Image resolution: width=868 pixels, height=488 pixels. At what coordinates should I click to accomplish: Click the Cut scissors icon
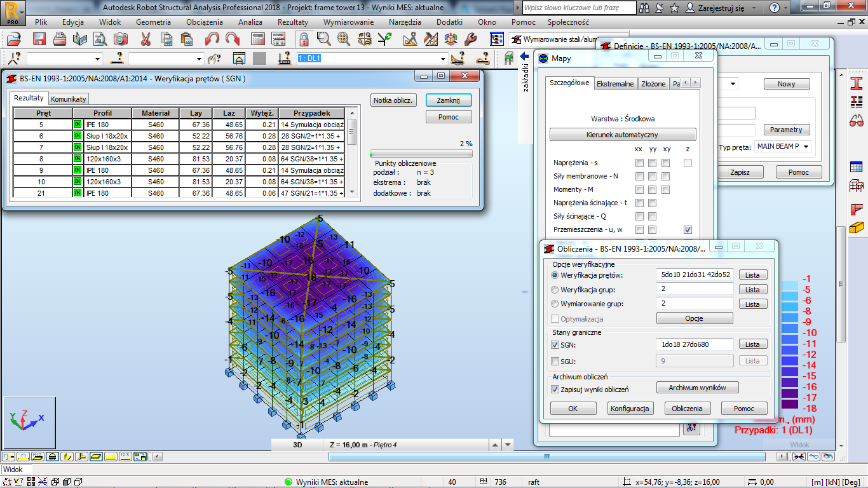[146, 38]
